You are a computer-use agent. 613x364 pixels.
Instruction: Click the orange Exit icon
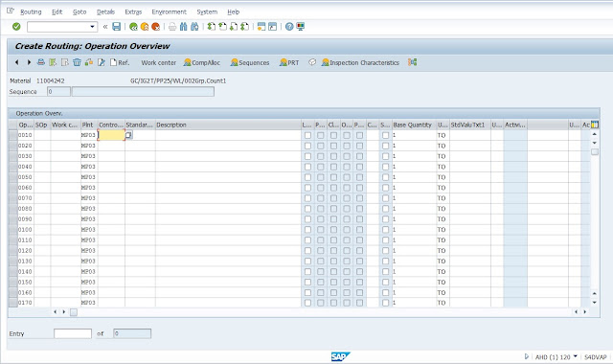[x=145, y=27]
